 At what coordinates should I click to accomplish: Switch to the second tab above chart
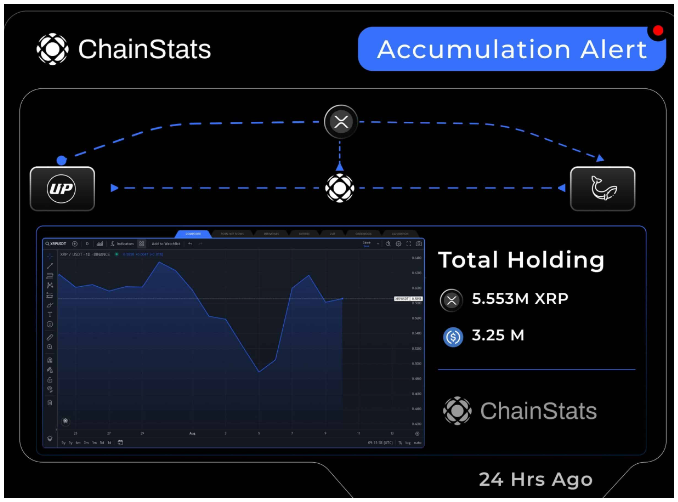(x=232, y=234)
